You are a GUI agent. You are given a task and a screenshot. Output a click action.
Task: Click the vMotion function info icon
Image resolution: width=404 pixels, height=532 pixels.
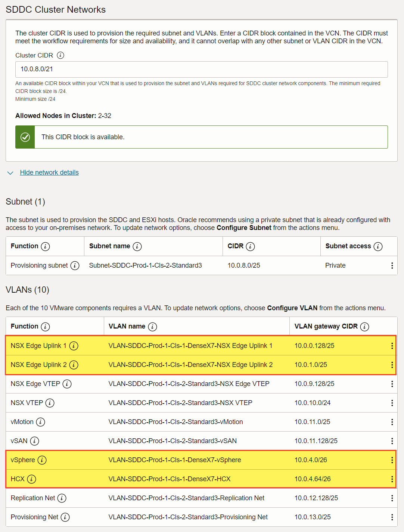pyautogui.click(x=41, y=422)
